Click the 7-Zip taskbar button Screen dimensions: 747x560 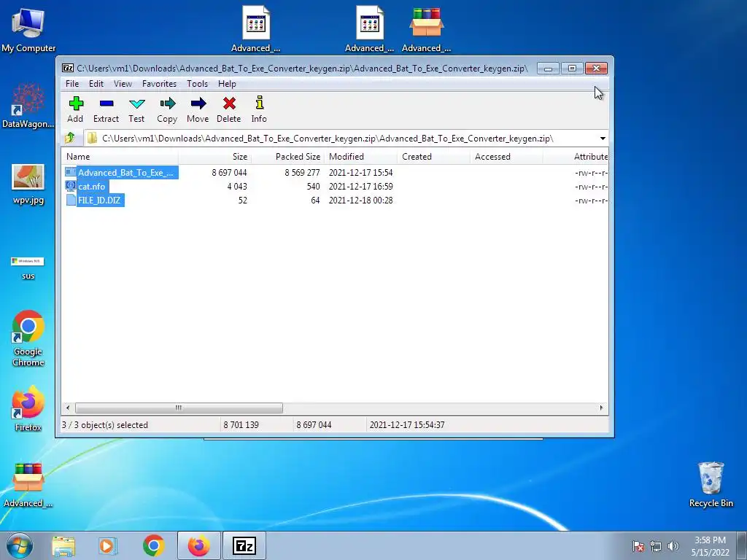pyautogui.click(x=244, y=545)
